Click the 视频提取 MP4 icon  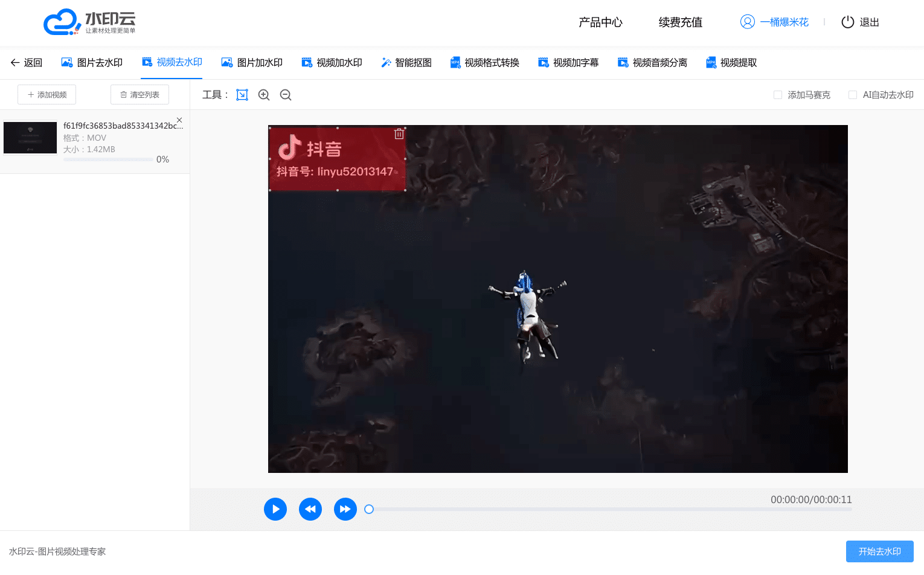pyautogui.click(x=711, y=62)
